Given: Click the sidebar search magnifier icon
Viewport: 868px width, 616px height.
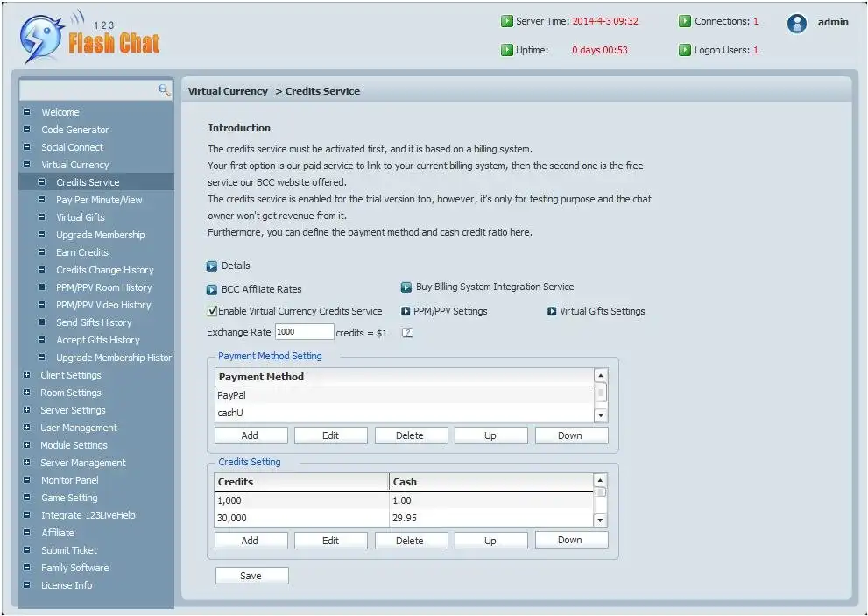Looking at the screenshot, I should (164, 89).
